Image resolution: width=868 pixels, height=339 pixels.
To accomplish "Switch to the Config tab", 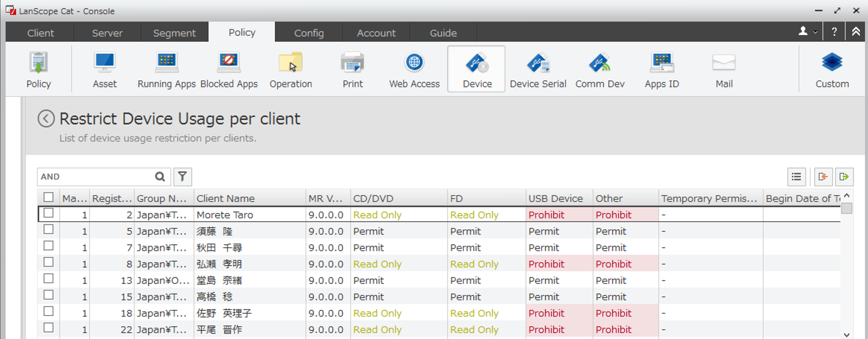I will pyautogui.click(x=309, y=33).
